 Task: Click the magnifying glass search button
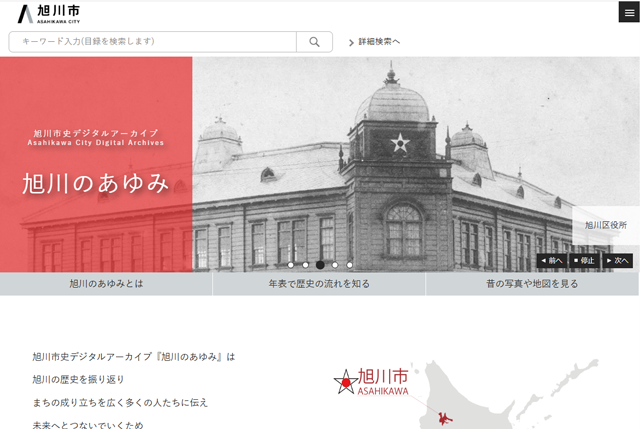(x=314, y=42)
